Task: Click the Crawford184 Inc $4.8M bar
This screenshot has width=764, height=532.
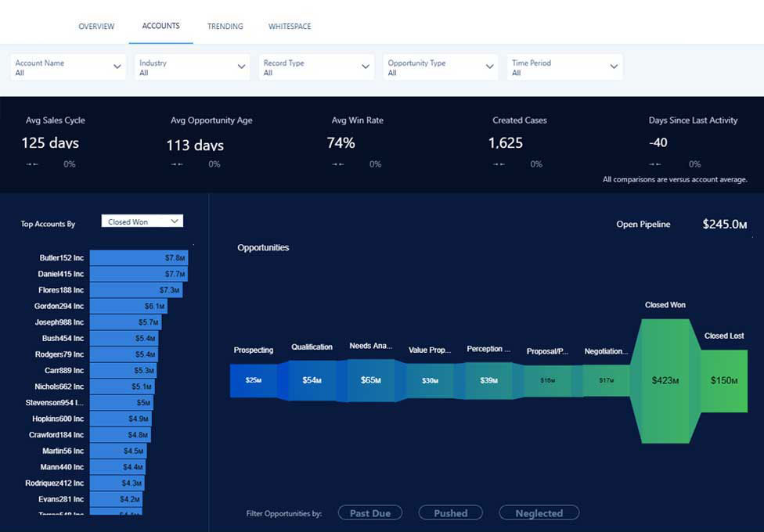Action: (x=121, y=434)
